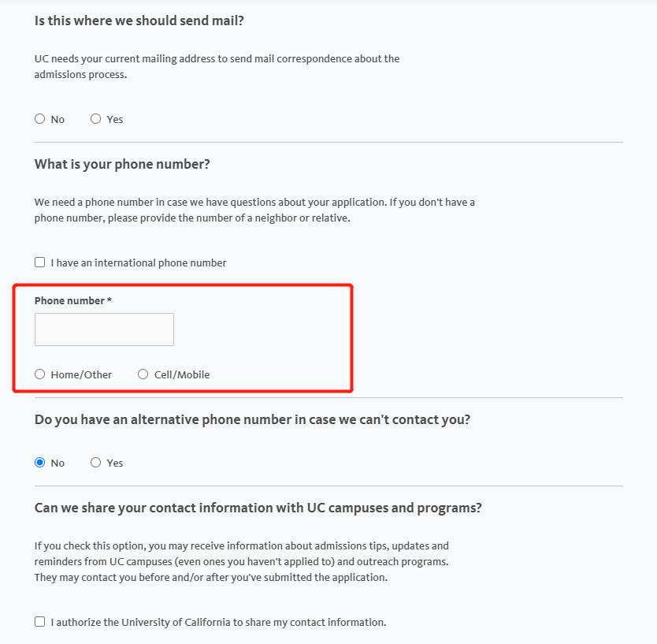Check the international phone number checkbox

tap(40, 262)
